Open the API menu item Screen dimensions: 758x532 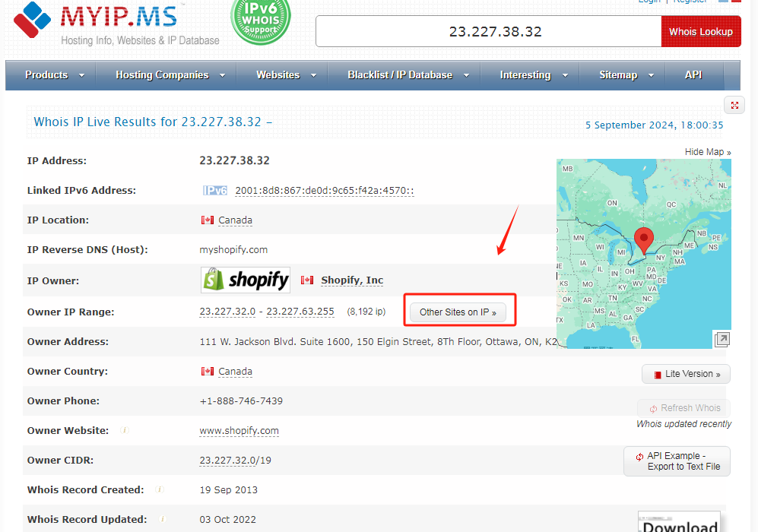coord(693,75)
